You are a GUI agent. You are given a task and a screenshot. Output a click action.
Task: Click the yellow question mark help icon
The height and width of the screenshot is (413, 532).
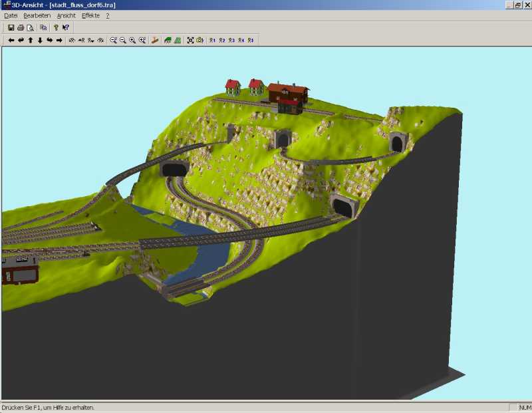pos(57,28)
